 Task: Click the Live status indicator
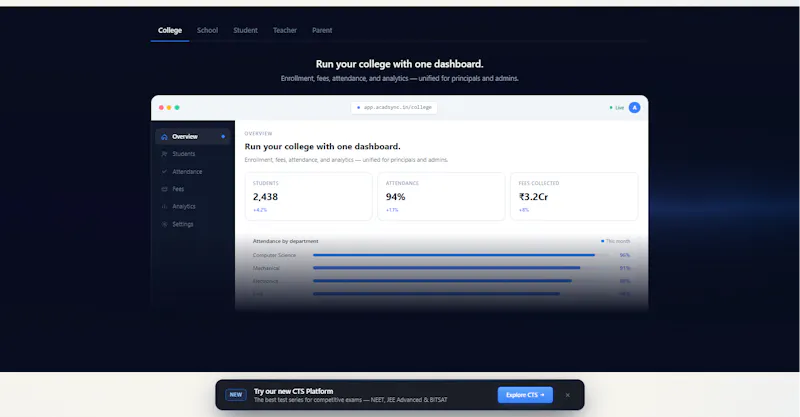tap(617, 108)
